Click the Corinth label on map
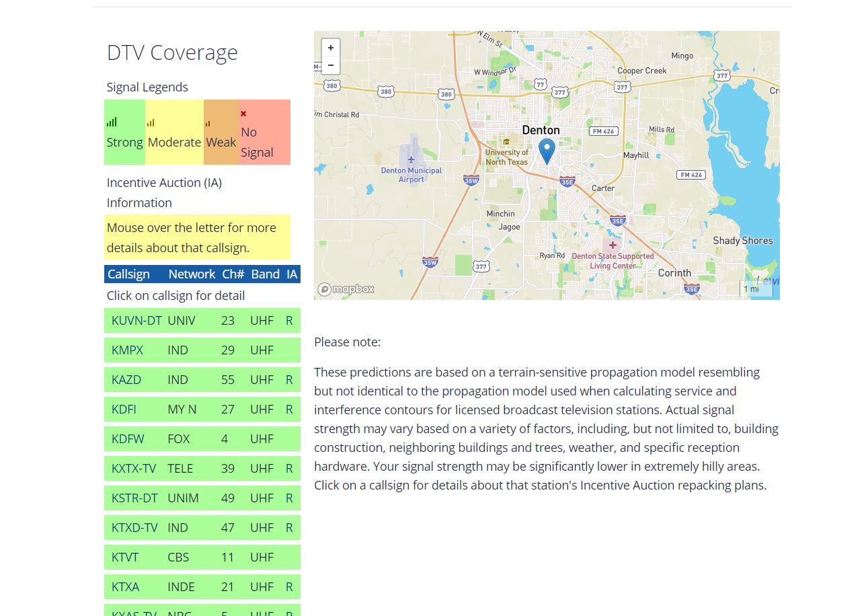Viewport: 868px width, 616px height. click(x=674, y=273)
